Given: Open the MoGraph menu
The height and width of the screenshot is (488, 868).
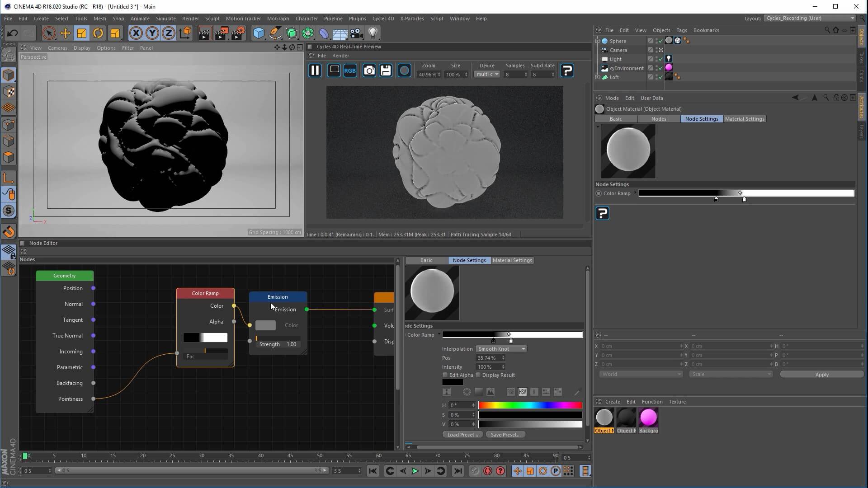Looking at the screenshot, I should click(278, 19).
